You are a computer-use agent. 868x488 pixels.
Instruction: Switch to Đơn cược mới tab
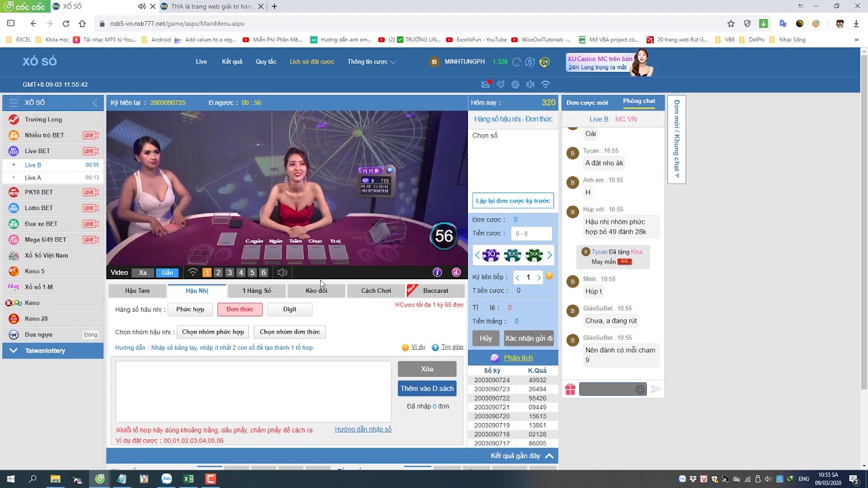coord(587,102)
